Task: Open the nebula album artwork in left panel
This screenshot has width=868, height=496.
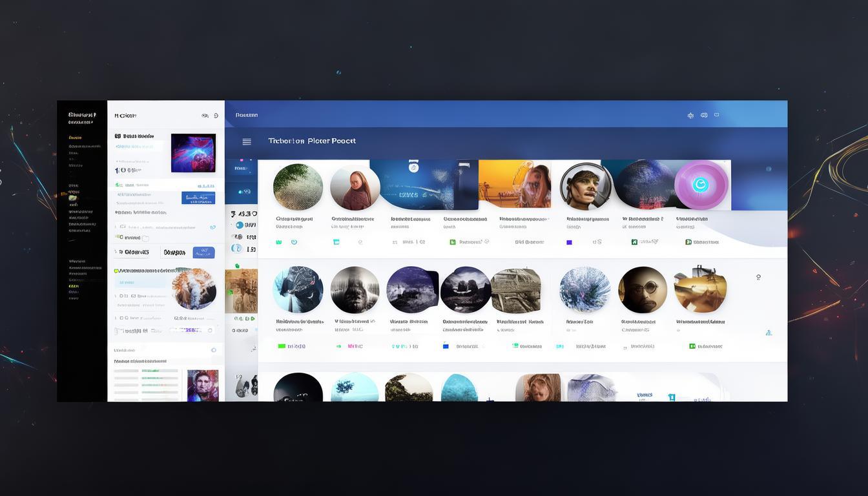Action: pyautogui.click(x=193, y=153)
